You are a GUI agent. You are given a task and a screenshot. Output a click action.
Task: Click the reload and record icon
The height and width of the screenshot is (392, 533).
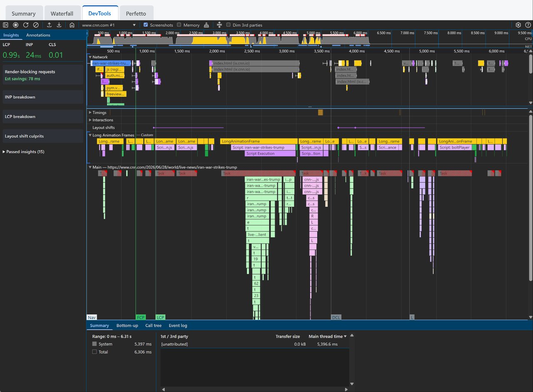(26, 25)
